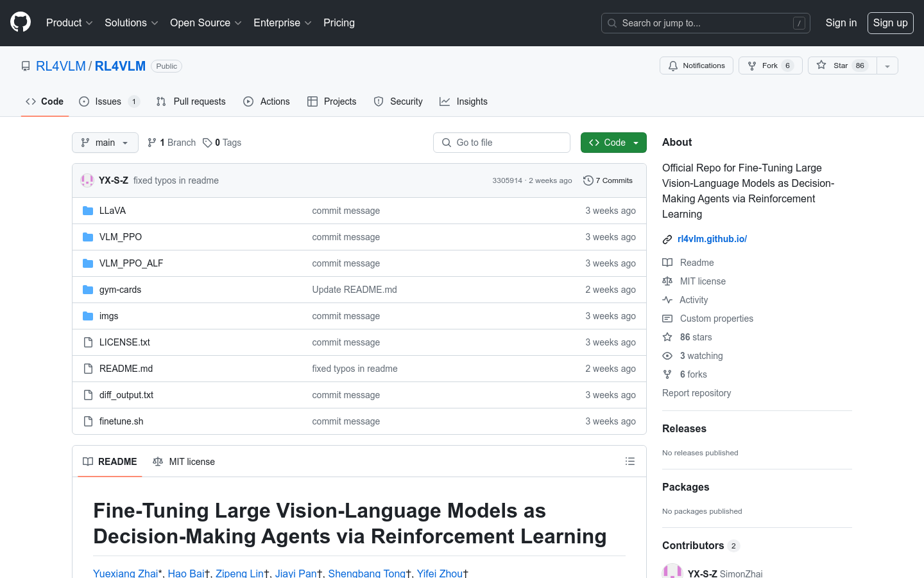Viewport: 924px width, 578px height.
Task: Open the Projects tab
Action: coord(332,101)
